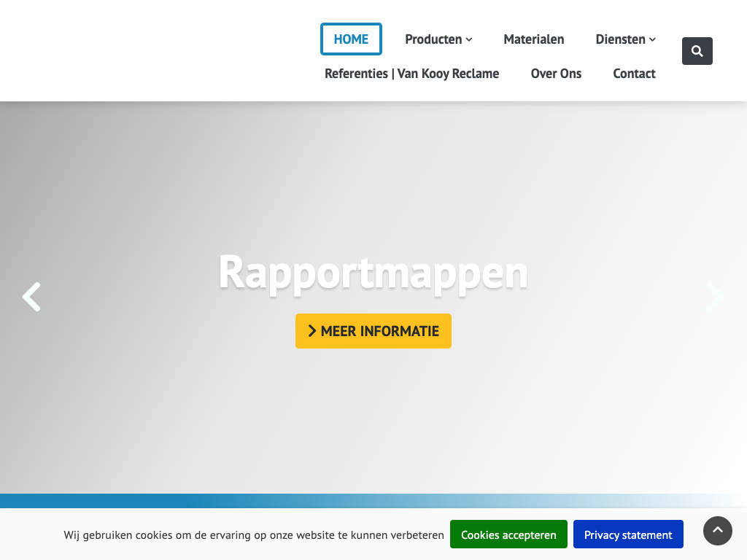747x560 pixels.
Task: Expand the Producten dropdown chevron
Action: (469, 40)
